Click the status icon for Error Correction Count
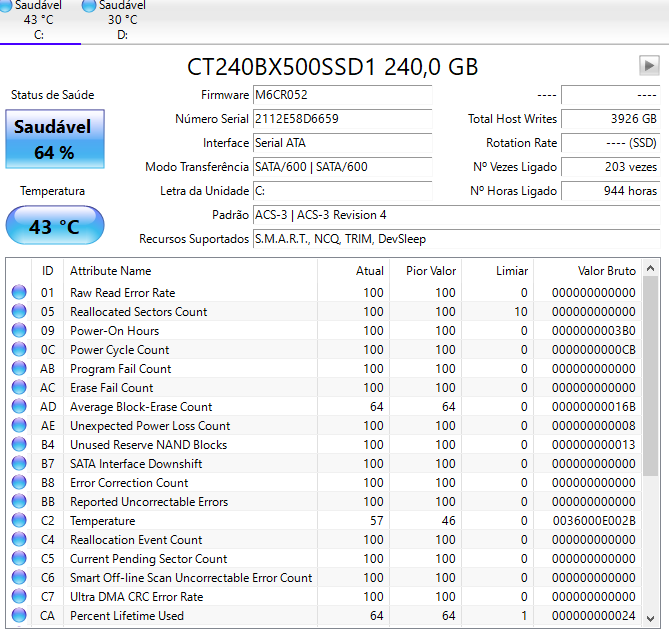669x631 pixels. coord(19,482)
